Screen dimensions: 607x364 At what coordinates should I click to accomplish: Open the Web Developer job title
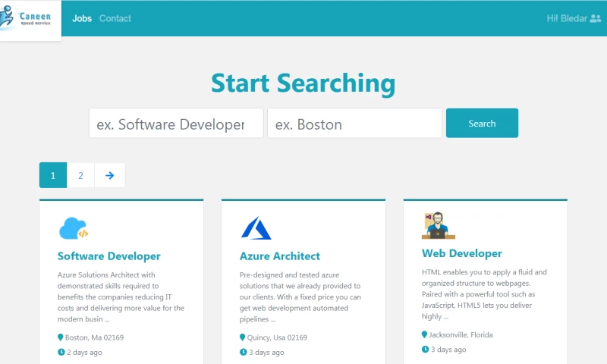[462, 253]
